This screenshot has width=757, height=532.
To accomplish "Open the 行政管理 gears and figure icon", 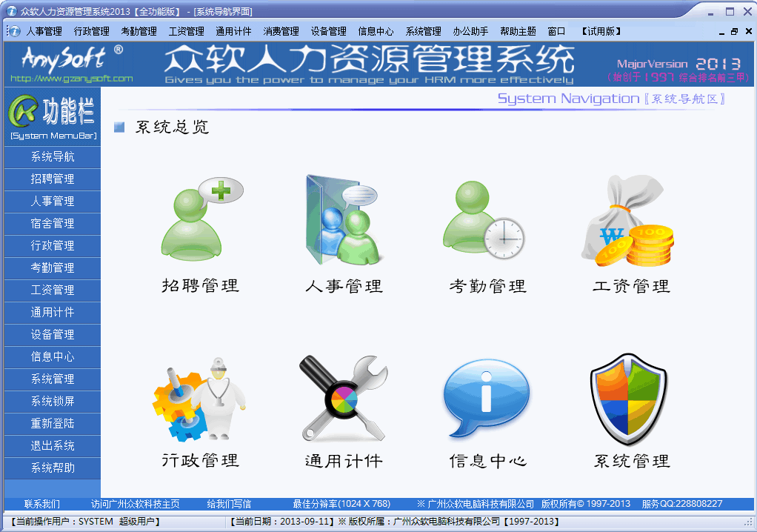I will pyautogui.click(x=200, y=399).
